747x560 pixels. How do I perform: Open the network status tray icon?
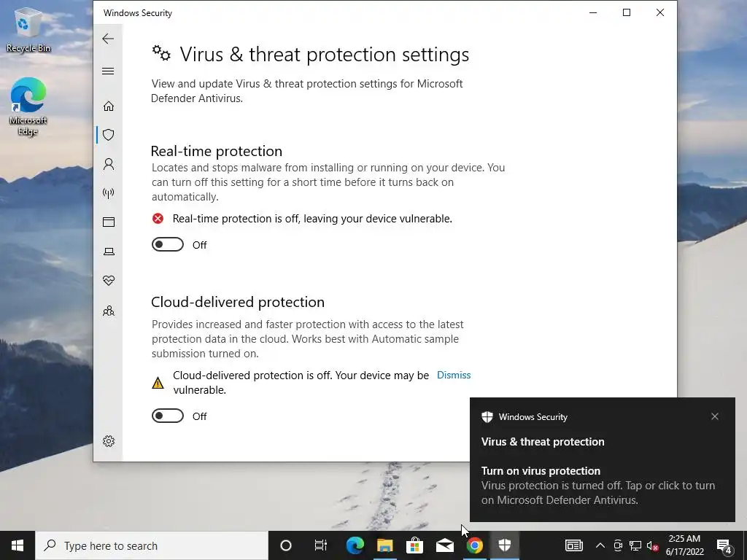point(635,545)
